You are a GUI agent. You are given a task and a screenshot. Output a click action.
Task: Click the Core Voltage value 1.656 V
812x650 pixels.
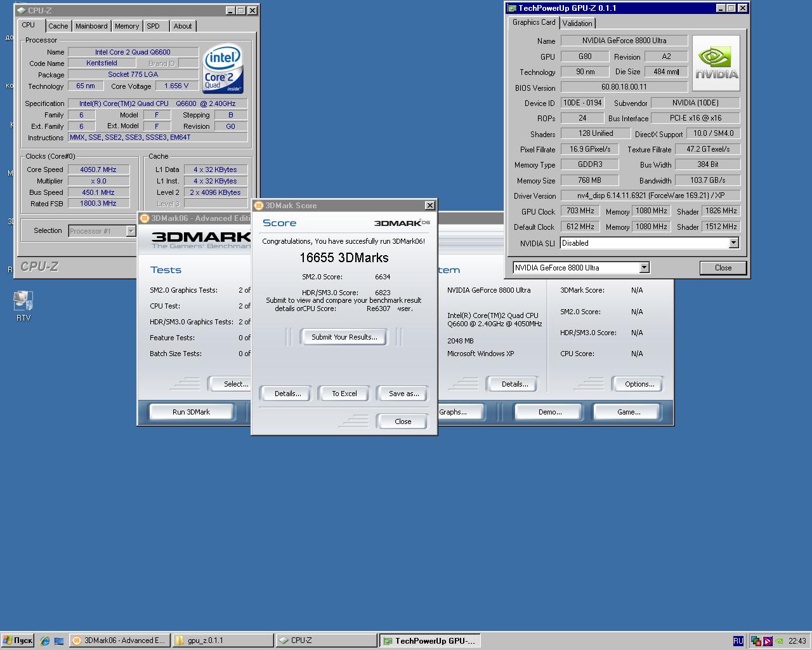point(176,86)
